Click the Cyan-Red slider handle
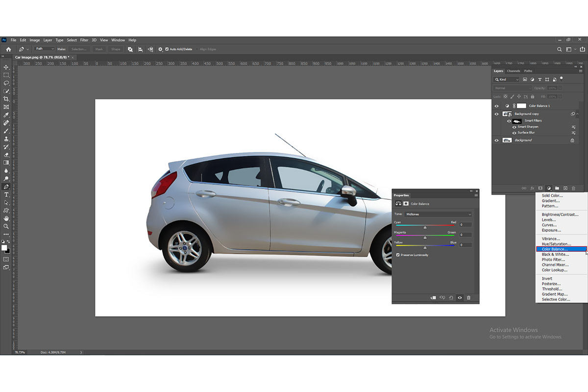Viewport: 588px width, 392px height. 425,227
